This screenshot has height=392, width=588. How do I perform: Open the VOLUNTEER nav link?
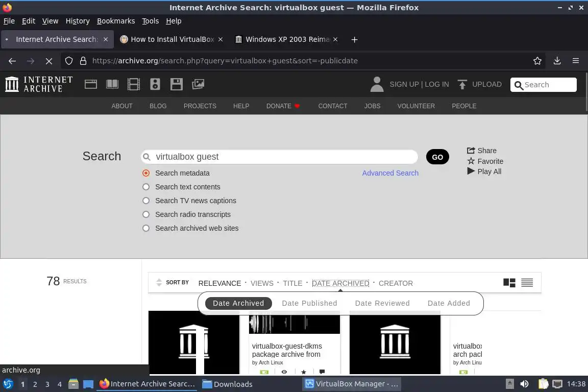pos(416,106)
